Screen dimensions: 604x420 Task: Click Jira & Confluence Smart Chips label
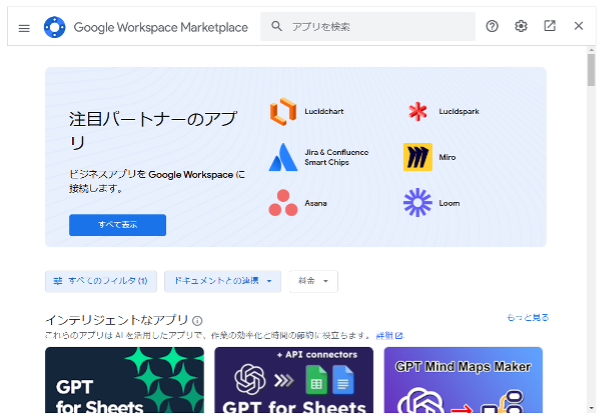click(x=336, y=157)
